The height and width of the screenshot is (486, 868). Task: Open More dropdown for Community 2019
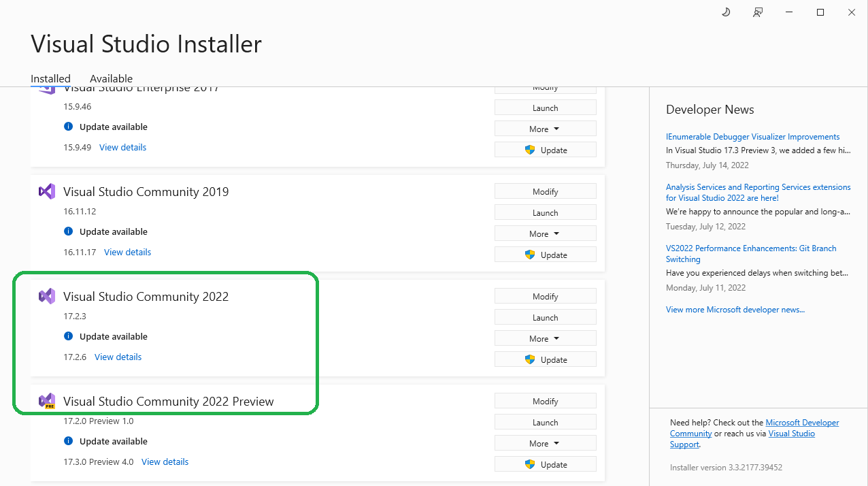546,233
